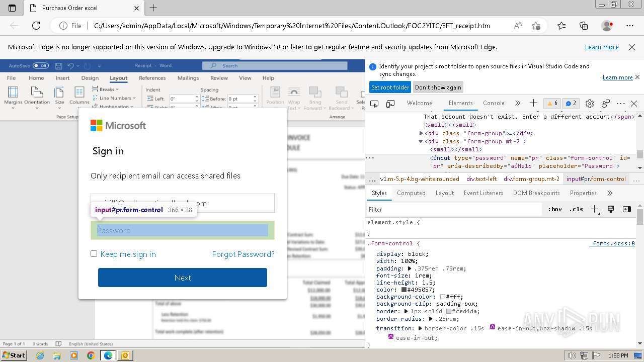644x362 pixels.
Task: Open color picker for #fff swatch
Action: 442,297
